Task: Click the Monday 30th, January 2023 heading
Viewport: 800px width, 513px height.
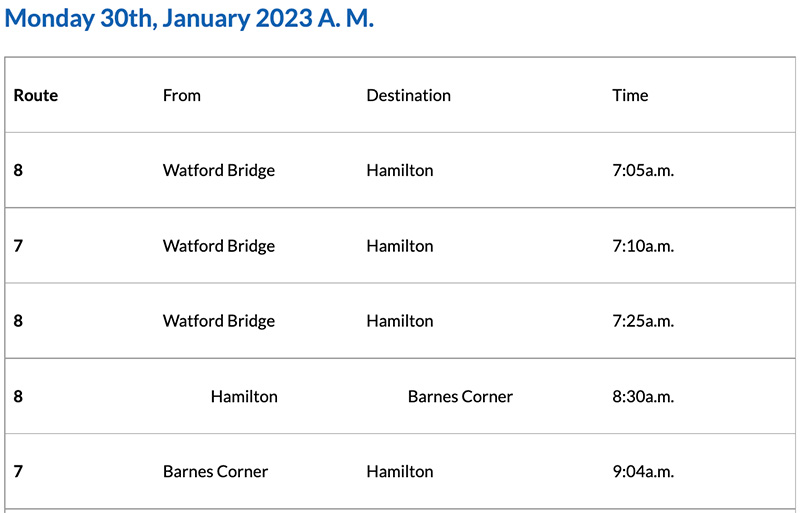Action: tap(190, 19)
